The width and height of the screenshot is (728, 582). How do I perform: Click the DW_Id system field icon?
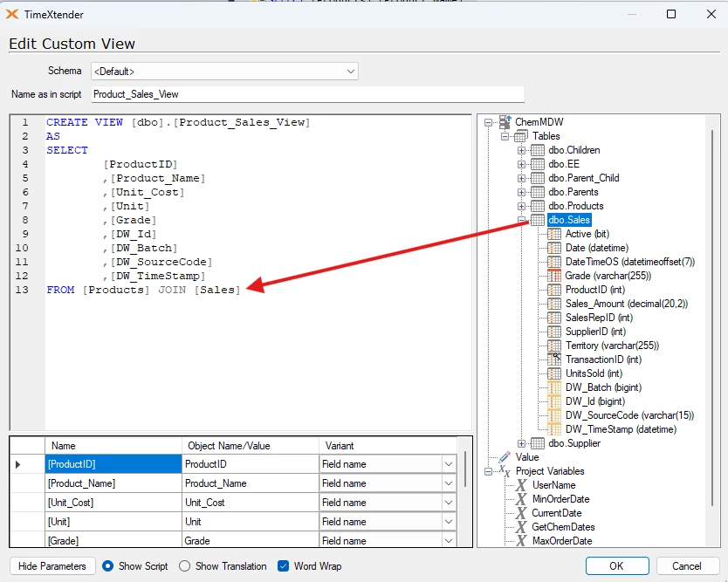click(554, 401)
